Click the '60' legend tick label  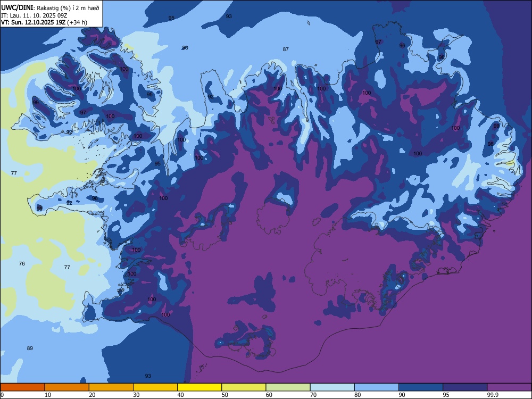269,395
